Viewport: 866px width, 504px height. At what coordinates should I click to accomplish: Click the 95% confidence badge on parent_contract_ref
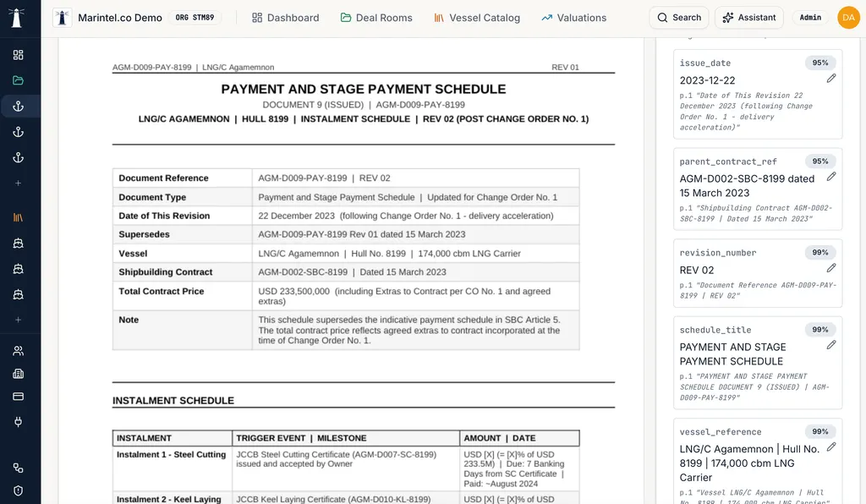point(820,162)
